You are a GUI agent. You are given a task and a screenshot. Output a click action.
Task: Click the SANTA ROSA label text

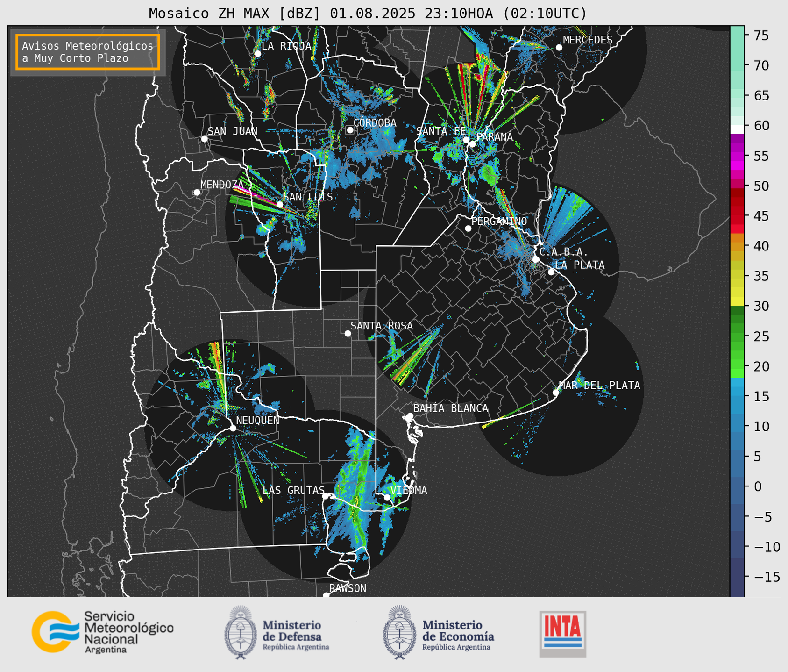tap(382, 326)
